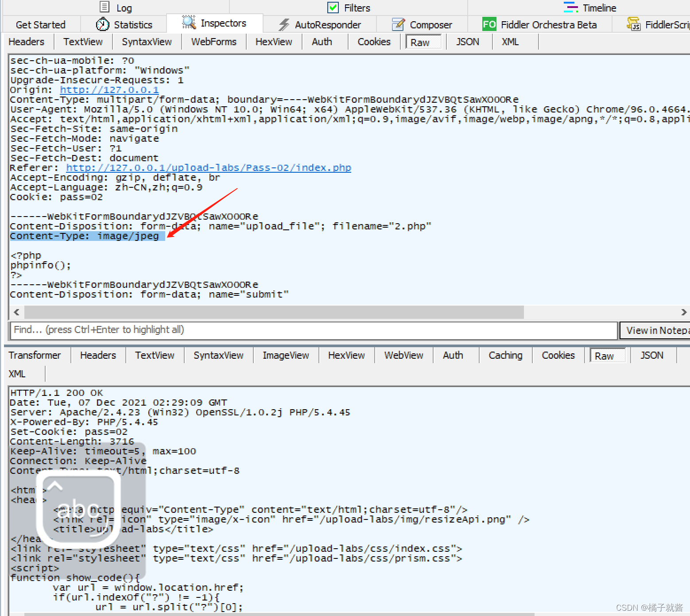Open the response JSON tab
690x616 pixels.
click(652, 355)
